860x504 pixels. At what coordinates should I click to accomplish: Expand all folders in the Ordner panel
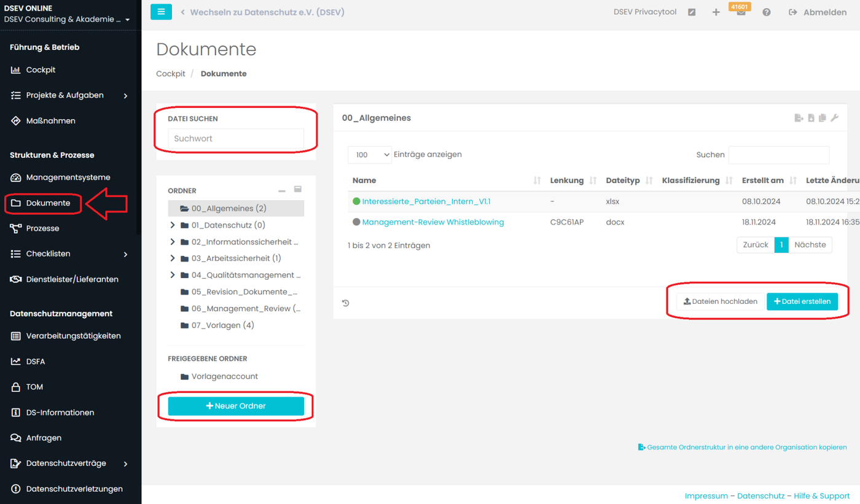298,190
